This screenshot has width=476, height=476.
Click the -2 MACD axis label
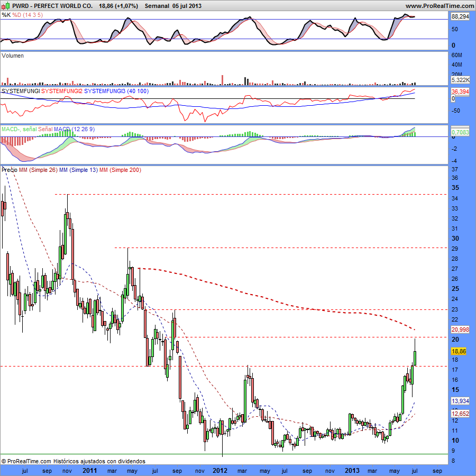[454, 149]
